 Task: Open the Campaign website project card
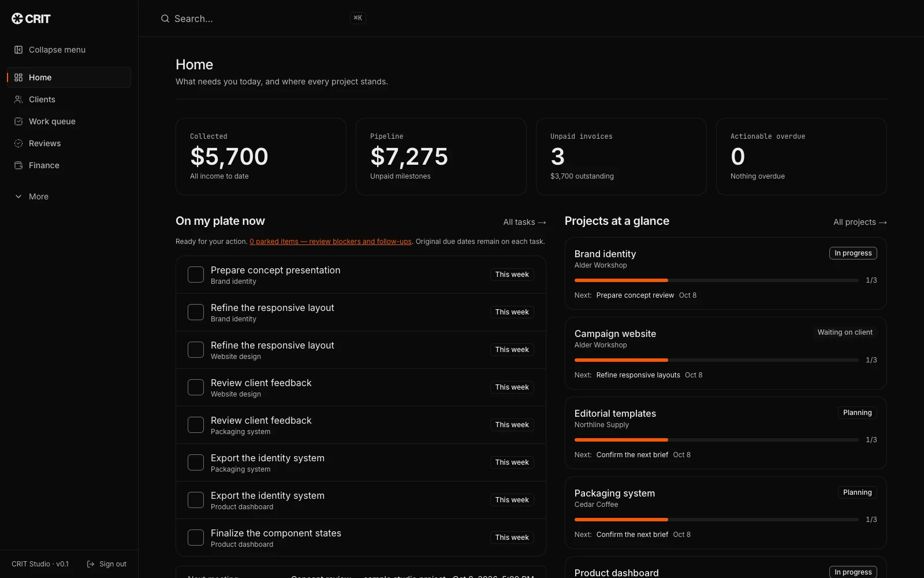coord(725,353)
